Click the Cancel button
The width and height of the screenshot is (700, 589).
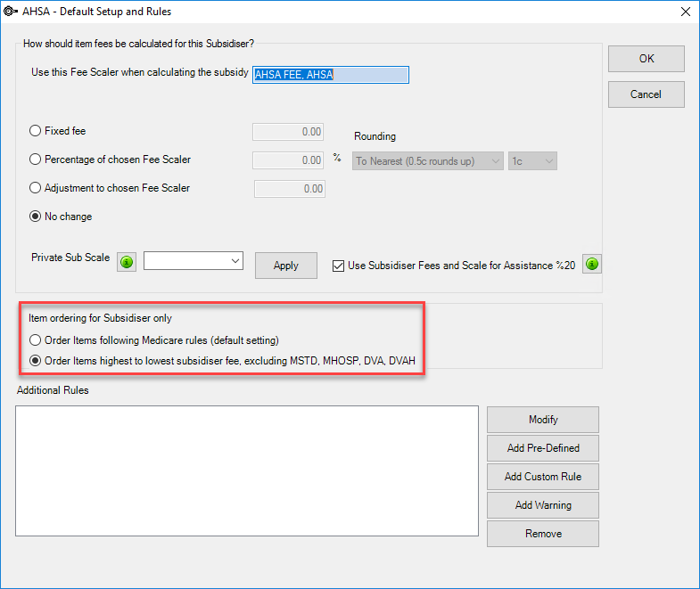pyautogui.click(x=646, y=94)
